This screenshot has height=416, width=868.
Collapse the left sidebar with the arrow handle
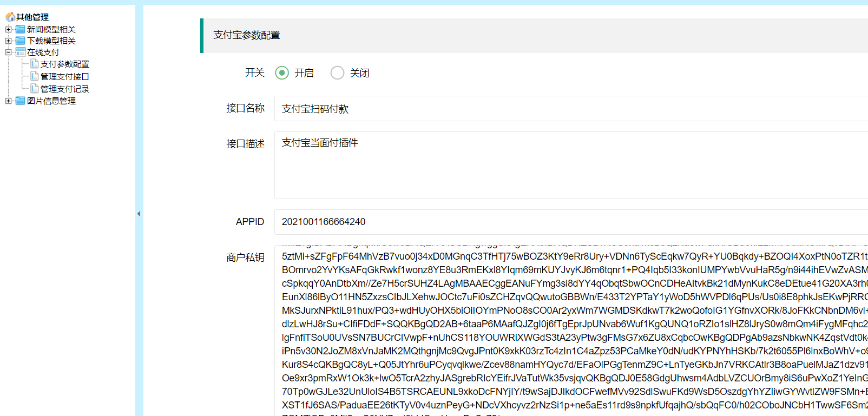pyautogui.click(x=139, y=214)
